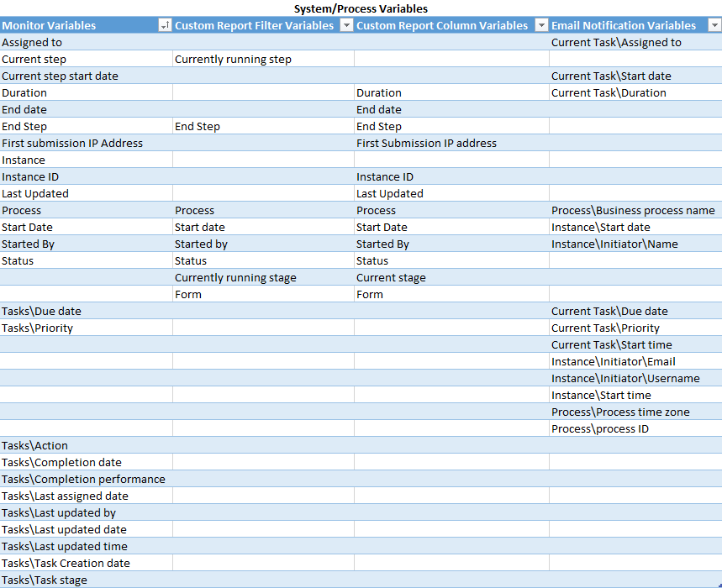Select the 'Tasks\Completion performance' cell
The height and width of the screenshot is (588, 722).
pos(86,479)
